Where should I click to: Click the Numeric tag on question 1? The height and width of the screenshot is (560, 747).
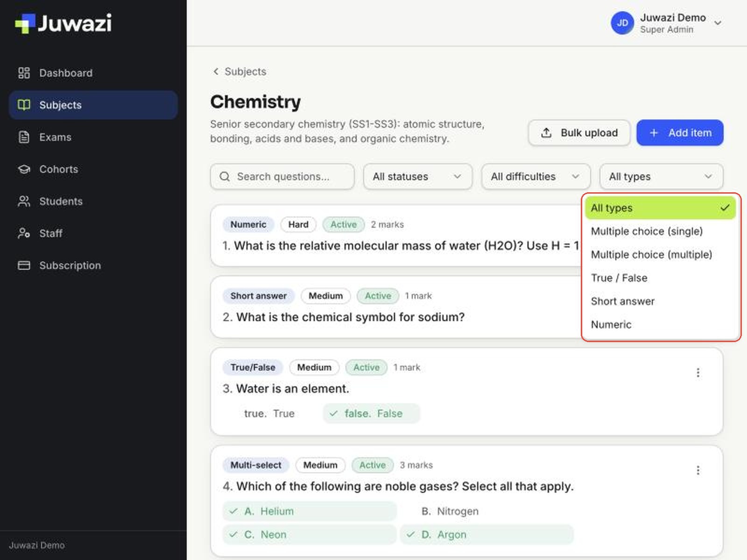248,224
